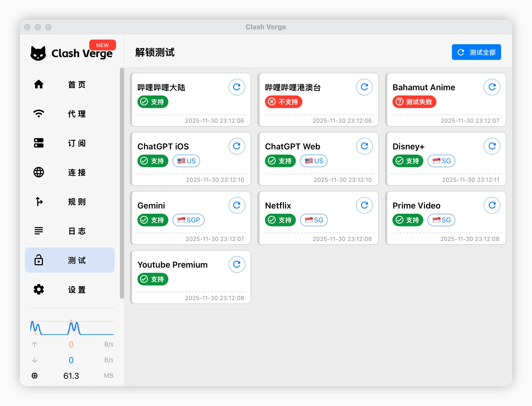Open the 设置 settings page
532x406 pixels.
[69, 290]
